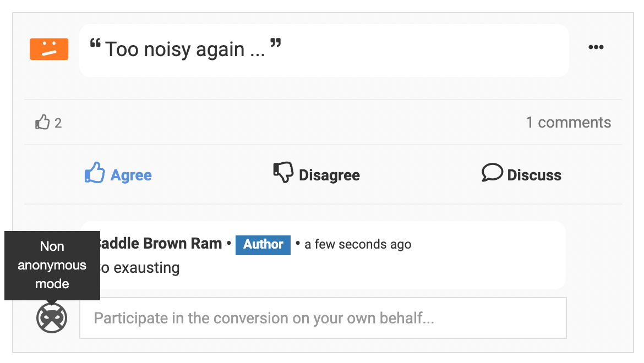Click the small thumbs-up likes count icon

click(x=42, y=122)
